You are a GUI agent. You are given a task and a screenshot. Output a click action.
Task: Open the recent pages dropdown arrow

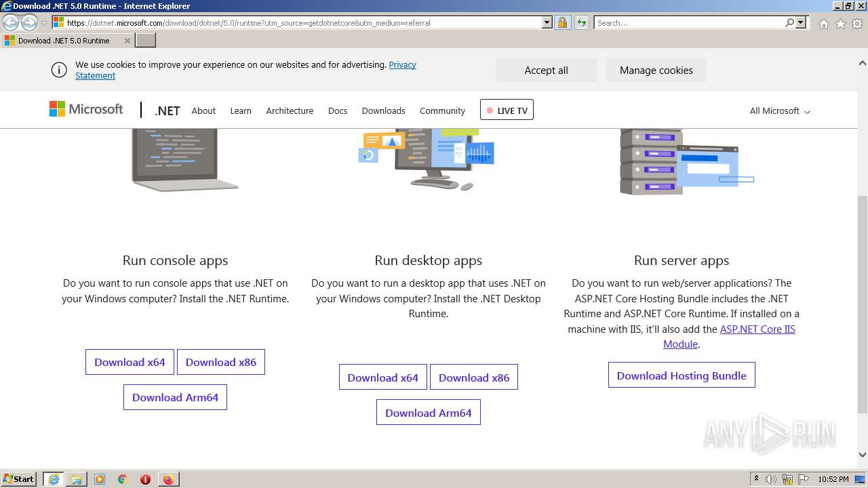click(44, 23)
